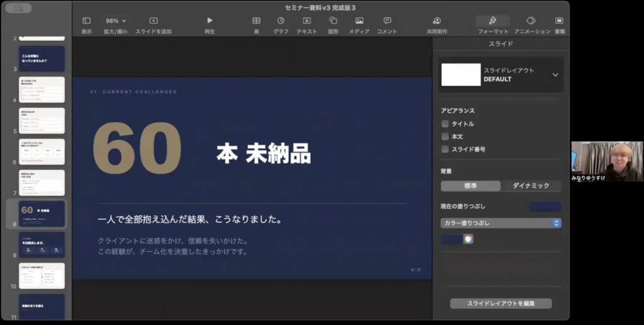Add a comment with コメント icon

point(387,21)
